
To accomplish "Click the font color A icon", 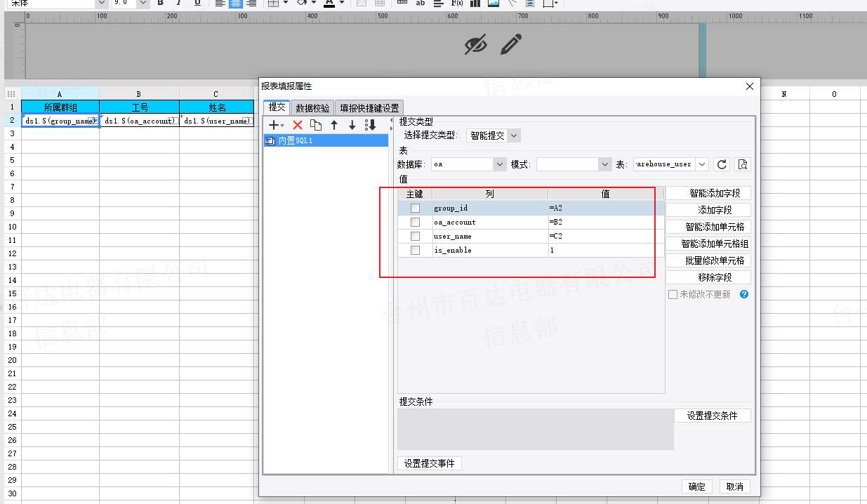I will (x=329, y=3).
